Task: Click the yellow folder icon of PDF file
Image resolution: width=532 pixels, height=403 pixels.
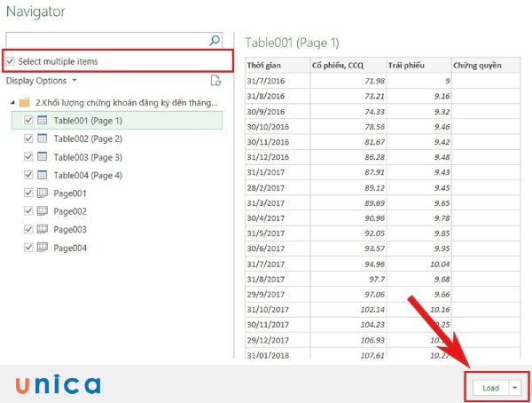Action: click(24, 102)
